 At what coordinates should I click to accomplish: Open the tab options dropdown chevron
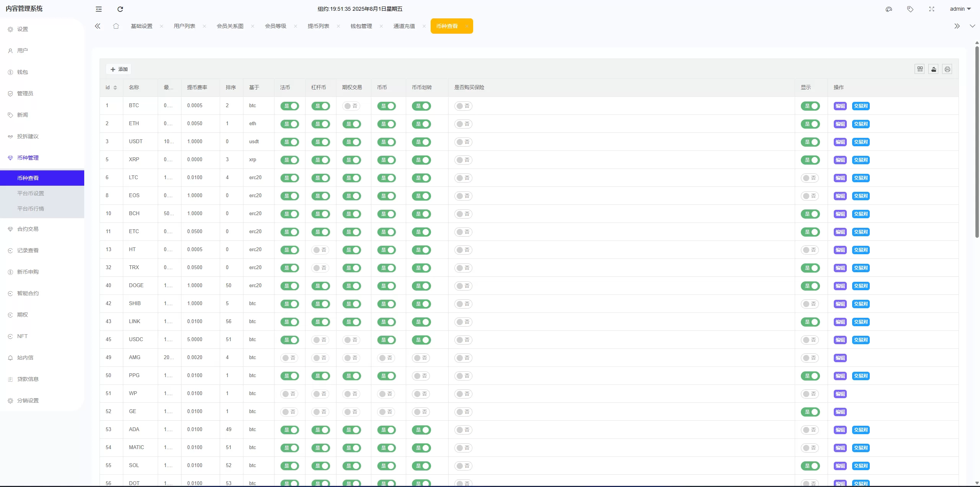pyautogui.click(x=972, y=26)
